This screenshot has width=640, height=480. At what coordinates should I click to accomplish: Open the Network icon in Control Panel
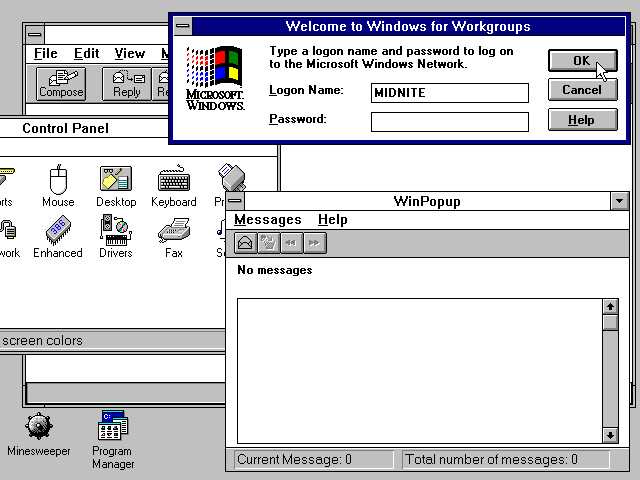(9, 239)
